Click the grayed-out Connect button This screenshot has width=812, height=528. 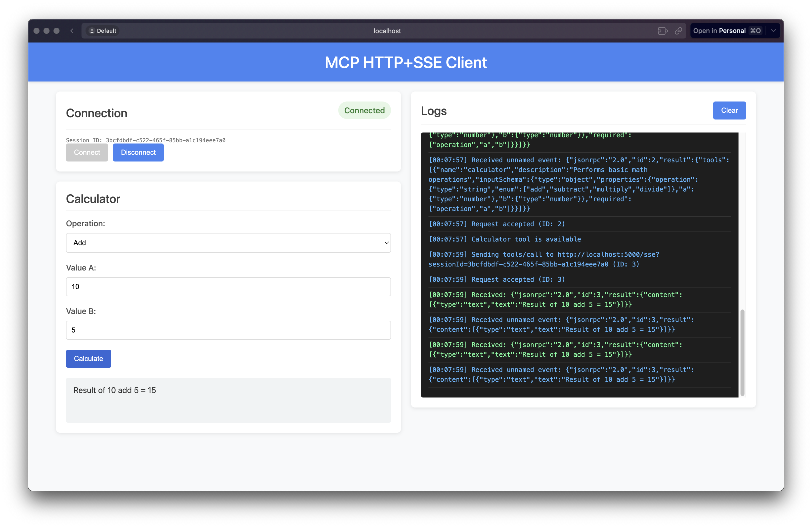click(x=87, y=152)
